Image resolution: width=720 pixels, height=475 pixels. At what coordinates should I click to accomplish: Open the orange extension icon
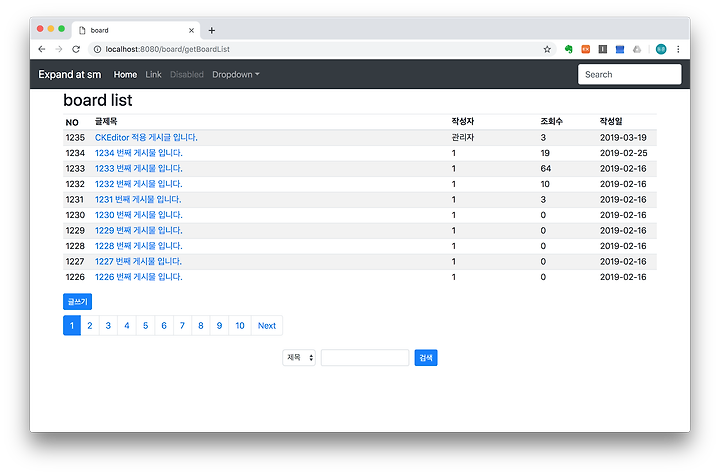click(x=585, y=49)
